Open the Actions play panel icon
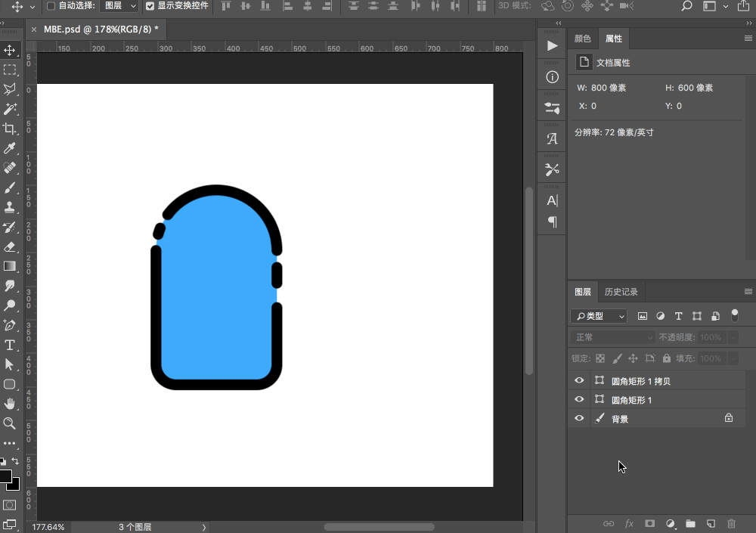 tap(553, 46)
